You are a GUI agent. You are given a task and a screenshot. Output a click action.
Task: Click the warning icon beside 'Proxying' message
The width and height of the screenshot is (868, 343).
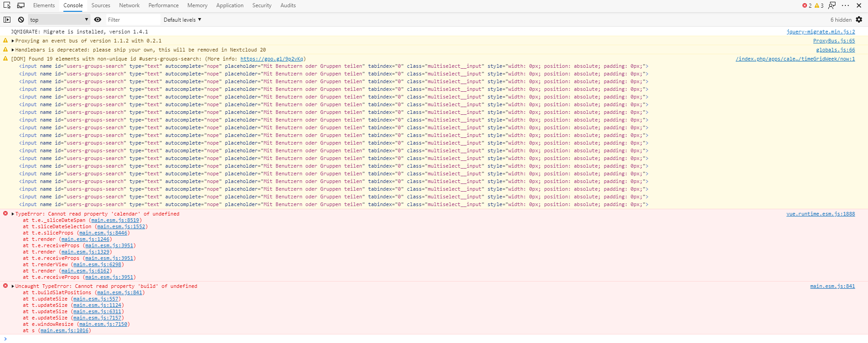(5, 41)
